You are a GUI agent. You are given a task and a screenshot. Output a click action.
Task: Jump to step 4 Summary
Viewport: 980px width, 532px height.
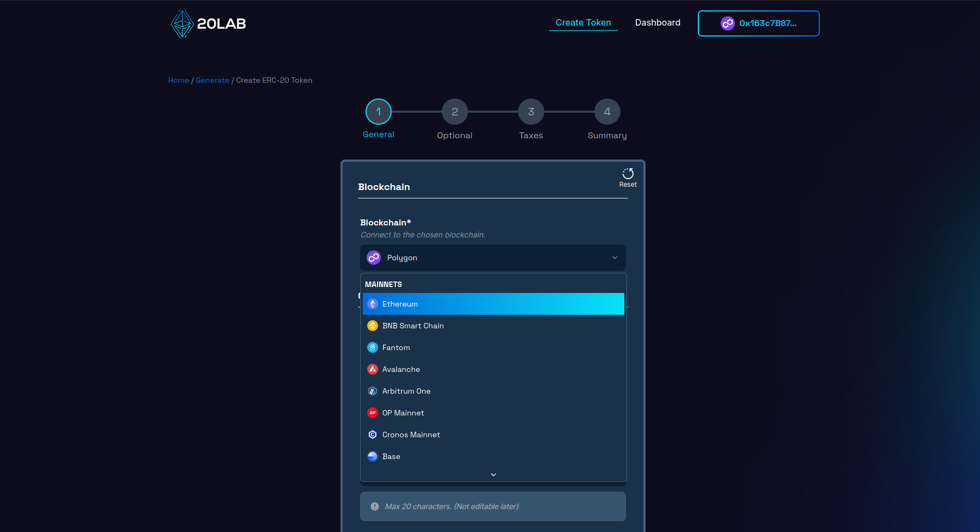(607, 112)
